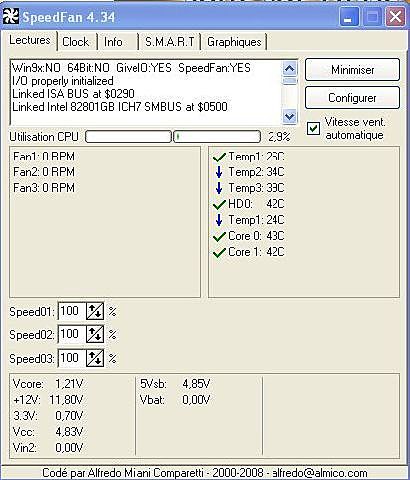Screen dimensions: 410x480
Task: Click the Core 0: 43C reading
Action: pos(256,236)
